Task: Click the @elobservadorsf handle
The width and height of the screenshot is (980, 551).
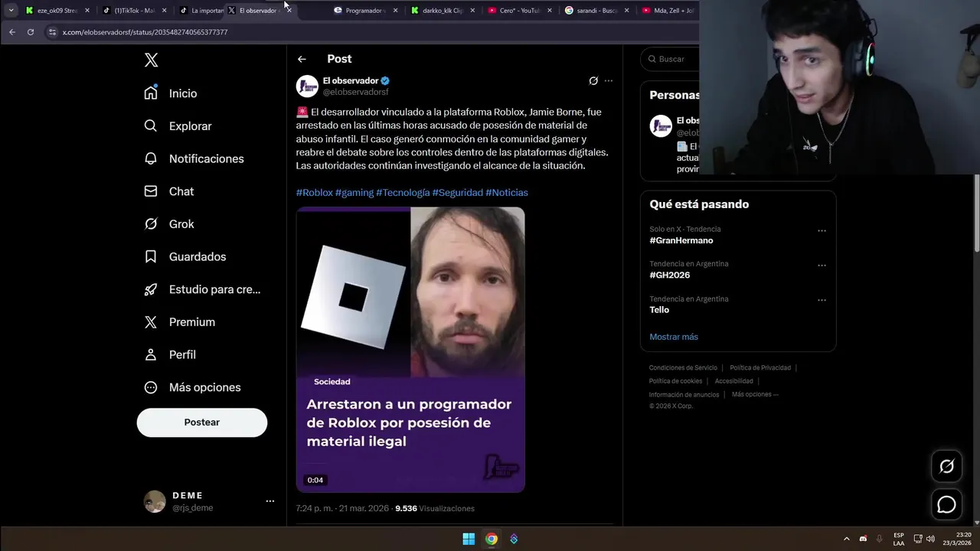Action: [x=355, y=92]
